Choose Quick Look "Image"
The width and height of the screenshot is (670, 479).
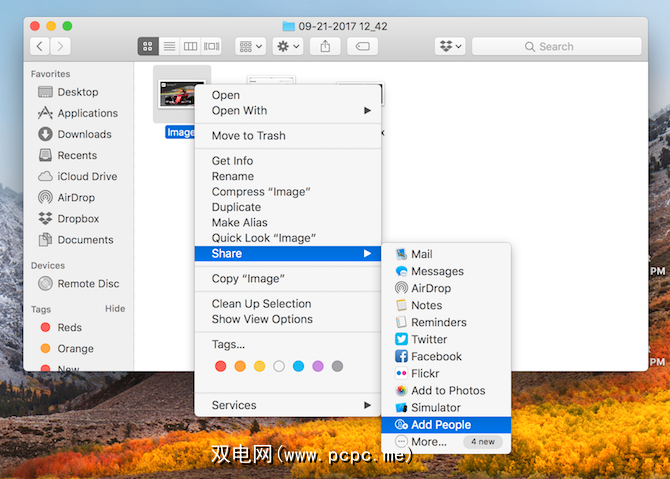288,238
